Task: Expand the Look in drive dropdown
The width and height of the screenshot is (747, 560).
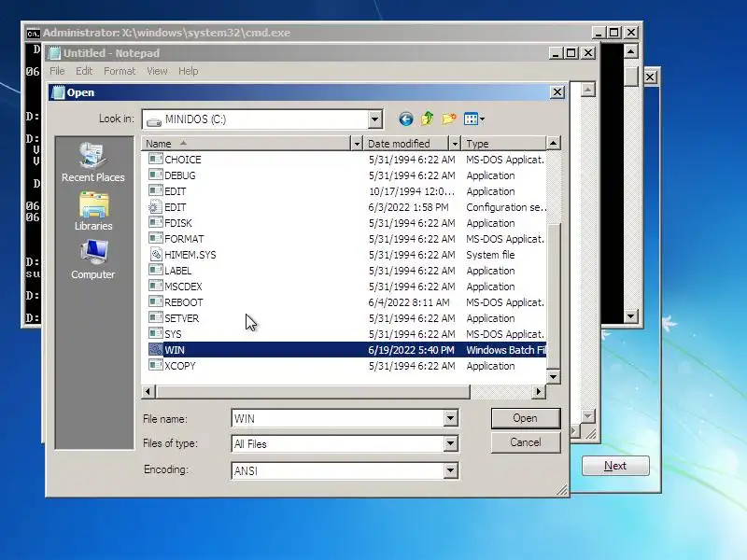Action: pyautogui.click(x=375, y=119)
